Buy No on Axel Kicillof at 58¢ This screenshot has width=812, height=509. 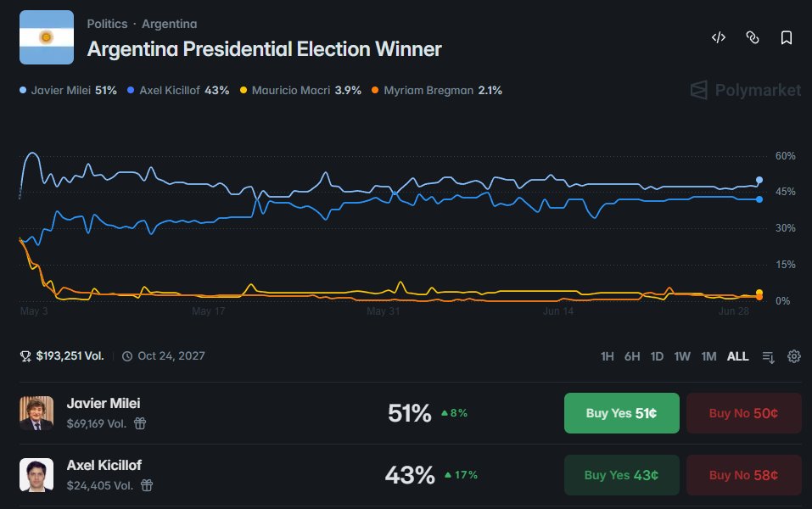(743, 475)
